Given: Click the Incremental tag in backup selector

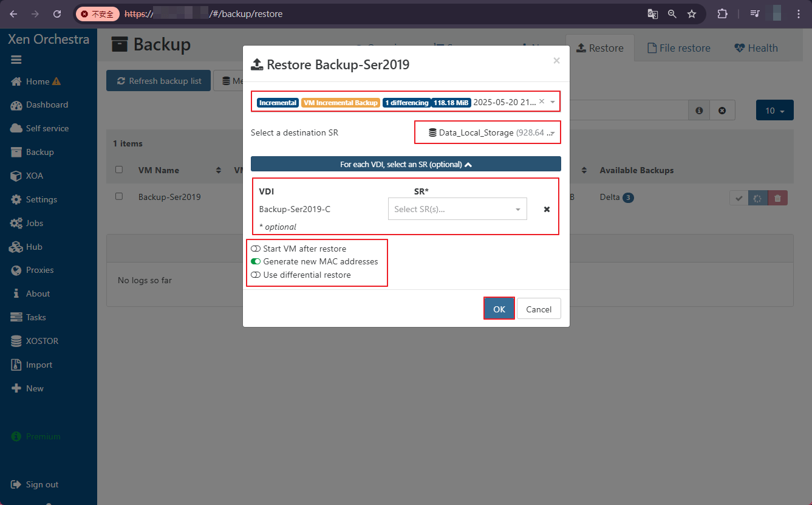Looking at the screenshot, I should (x=278, y=103).
